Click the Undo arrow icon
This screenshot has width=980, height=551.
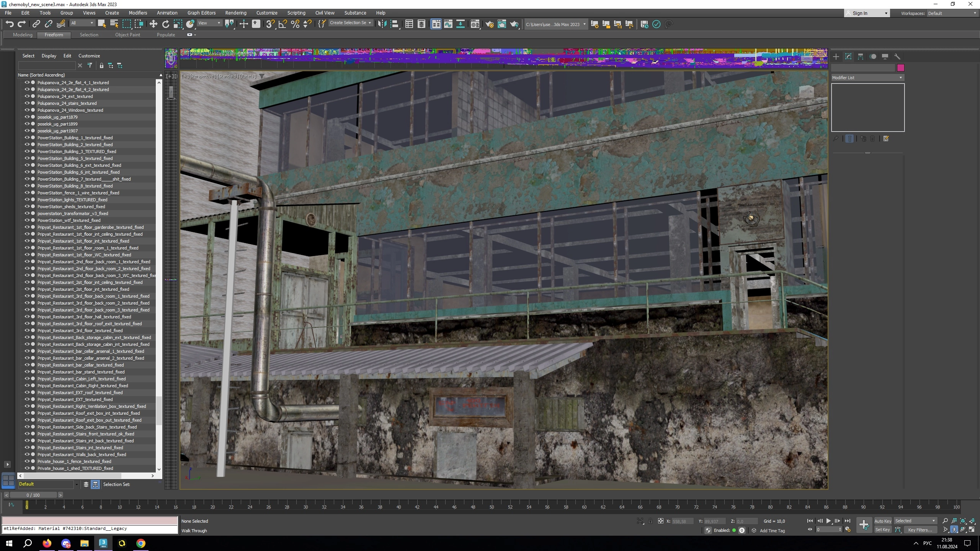click(10, 24)
